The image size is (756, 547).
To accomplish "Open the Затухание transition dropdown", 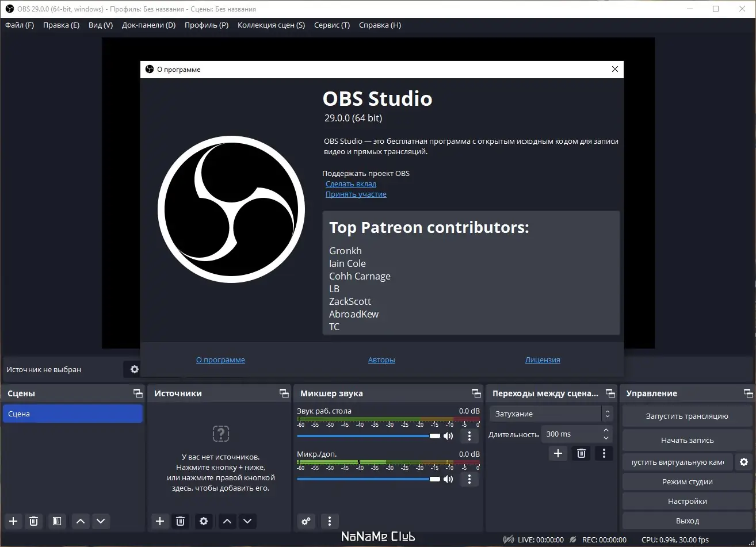I will (x=551, y=414).
